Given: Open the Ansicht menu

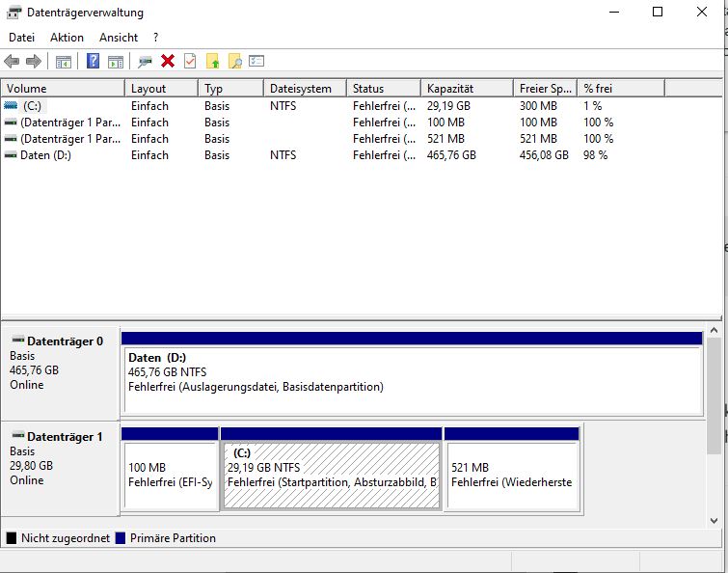Looking at the screenshot, I should point(119,38).
